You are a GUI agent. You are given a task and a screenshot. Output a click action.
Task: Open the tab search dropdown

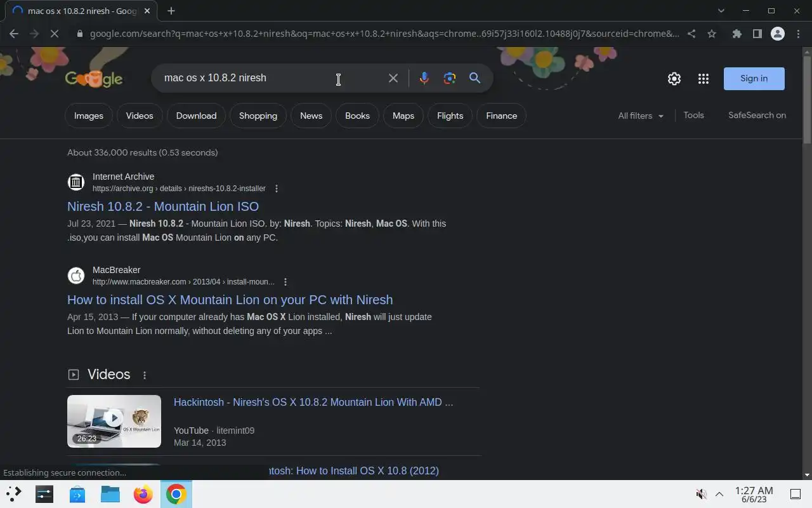pyautogui.click(x=721, y=11)
